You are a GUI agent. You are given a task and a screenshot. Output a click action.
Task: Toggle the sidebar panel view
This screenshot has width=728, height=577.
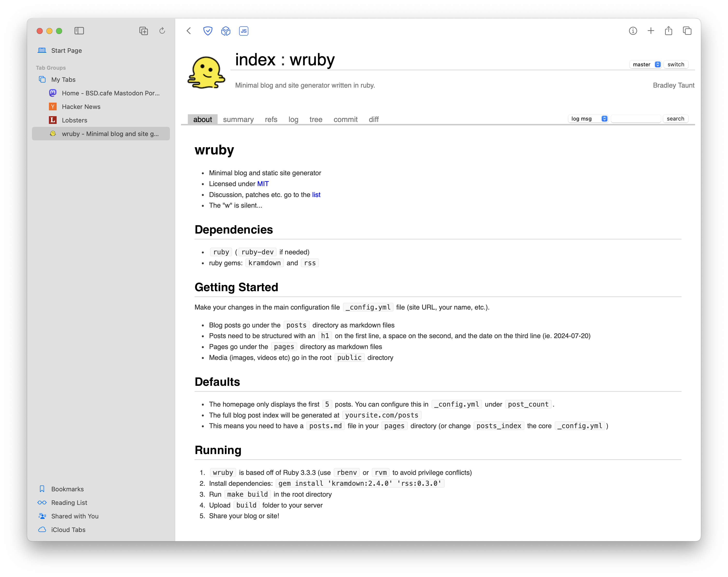coord(79,30)
